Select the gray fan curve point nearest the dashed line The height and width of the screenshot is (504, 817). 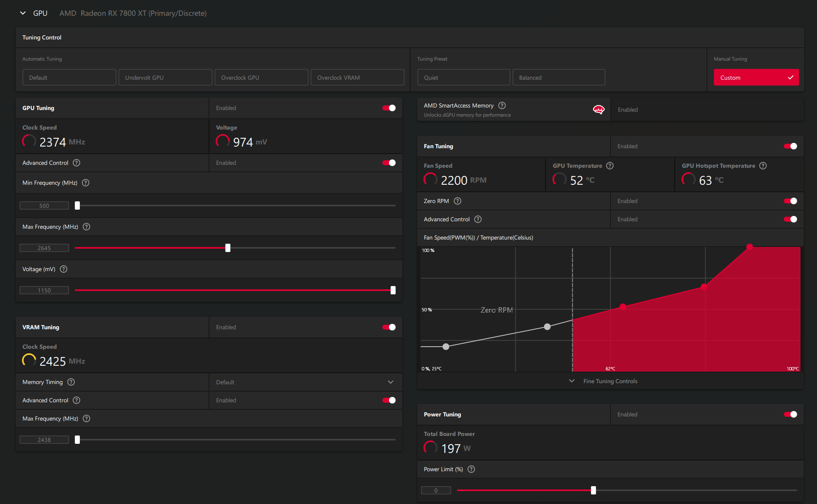tap(547, 327)
